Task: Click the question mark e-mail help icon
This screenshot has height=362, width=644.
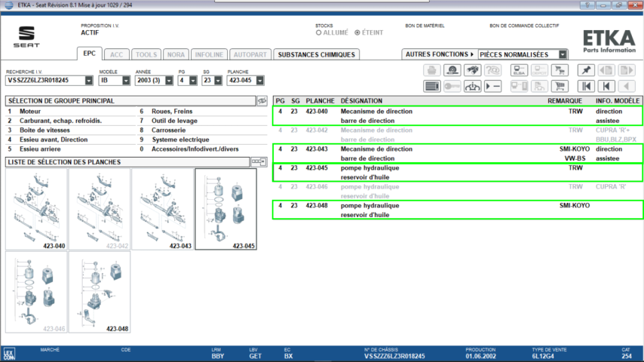Action: pos(492,70)
